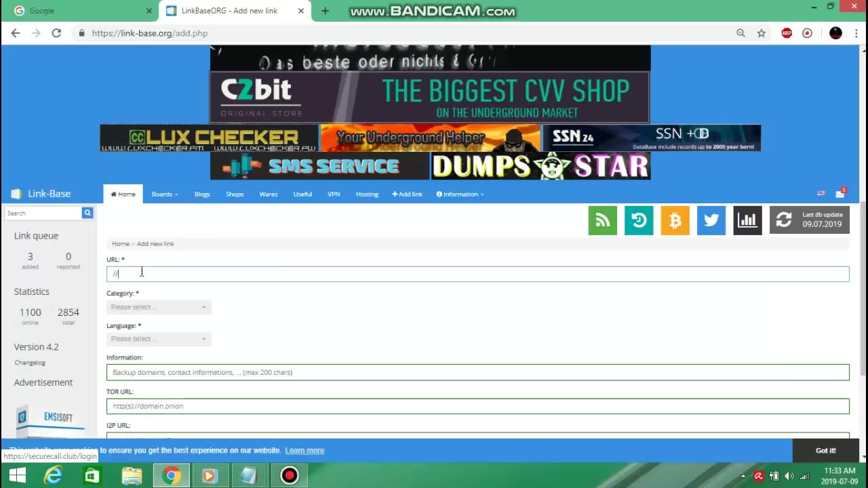Open the ABP adblock extension icon
This screenshot has height=488, width=868.
(x=787, y=33)
